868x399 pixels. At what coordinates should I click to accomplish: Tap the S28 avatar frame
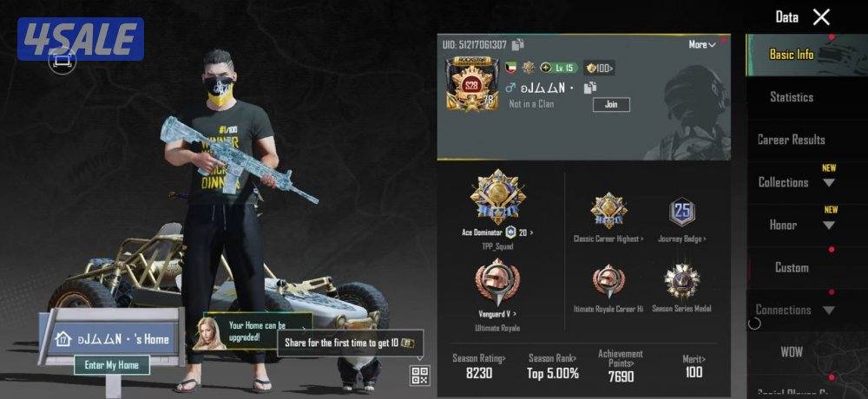click(x=472, y=83)
